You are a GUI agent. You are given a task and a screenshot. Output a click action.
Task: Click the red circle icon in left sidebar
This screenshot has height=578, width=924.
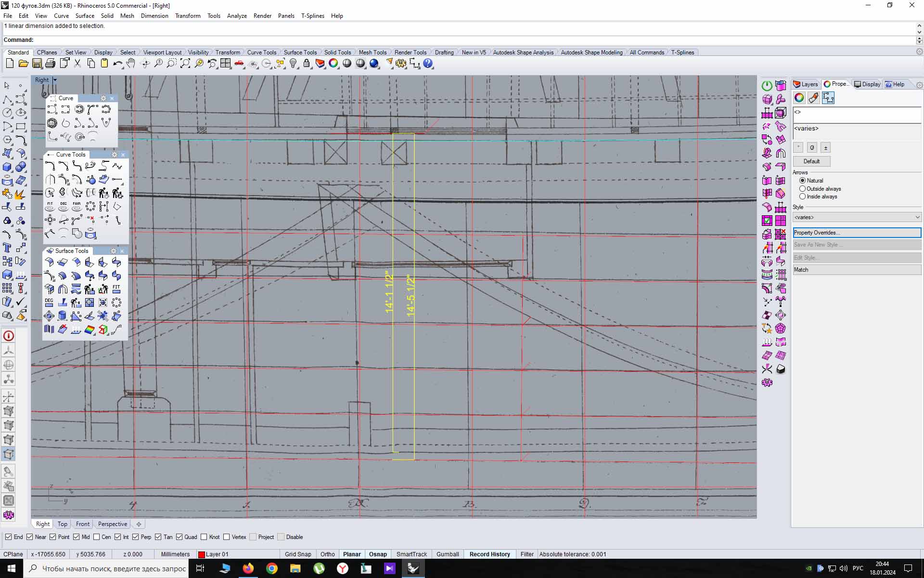(8, 336)
